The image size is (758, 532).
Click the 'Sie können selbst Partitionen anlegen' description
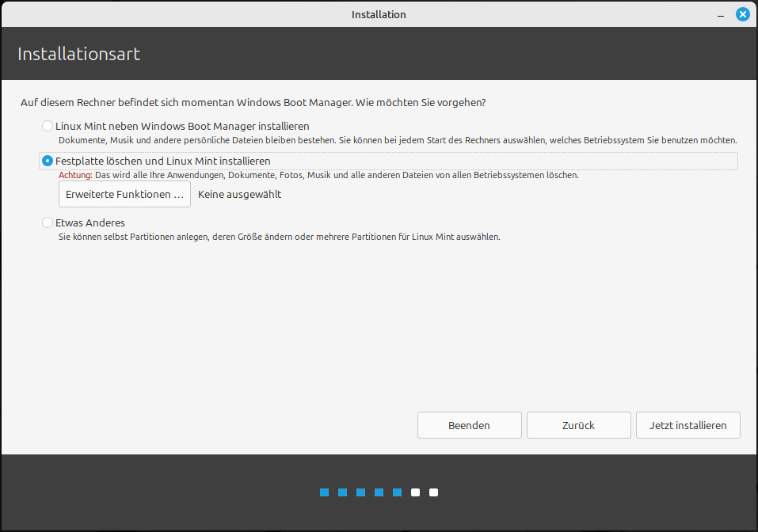click(x=280, y=237)
